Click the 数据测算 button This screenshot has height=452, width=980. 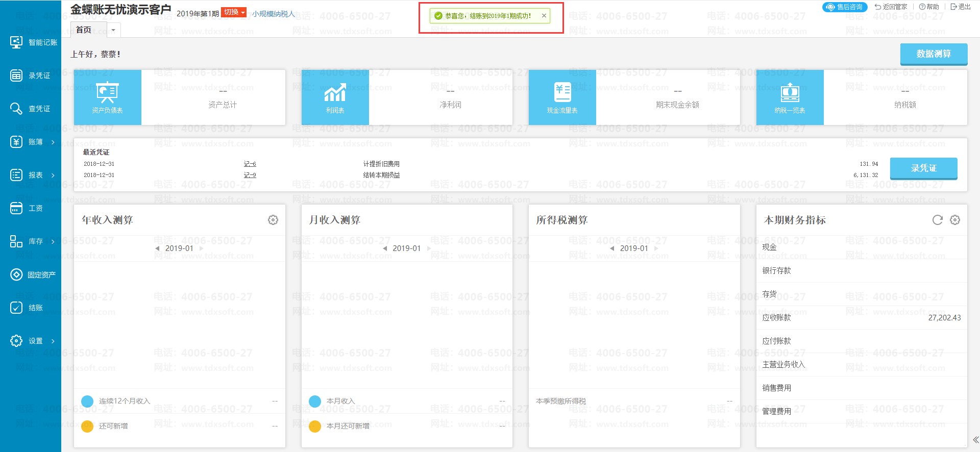[933, 54]
